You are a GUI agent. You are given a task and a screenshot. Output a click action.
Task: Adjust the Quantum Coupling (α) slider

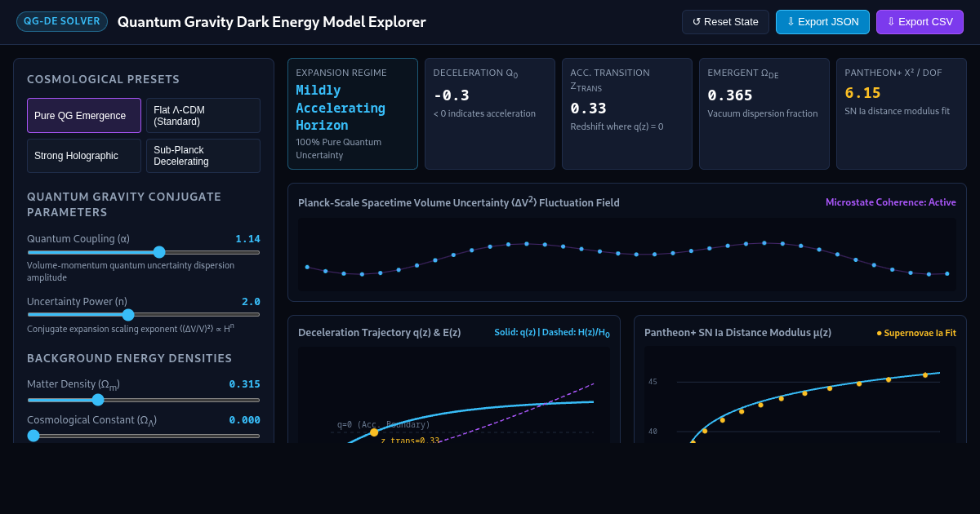pos(144,252)
